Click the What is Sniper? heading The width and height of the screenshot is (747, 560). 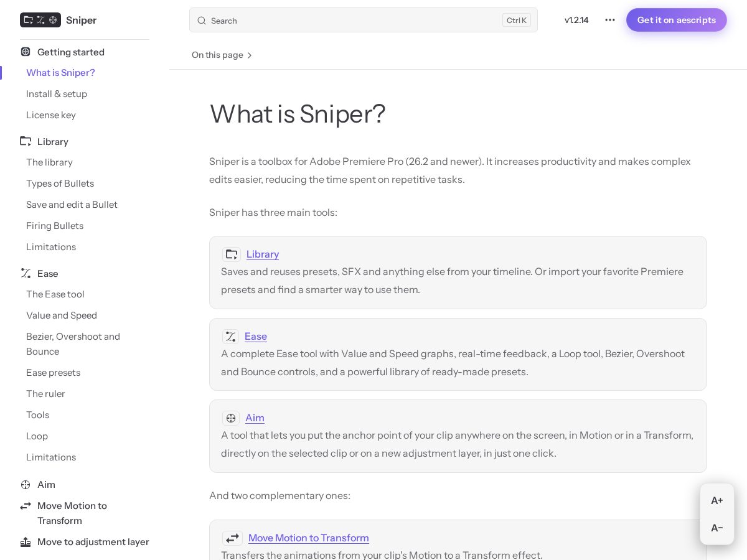click(298, 113)
